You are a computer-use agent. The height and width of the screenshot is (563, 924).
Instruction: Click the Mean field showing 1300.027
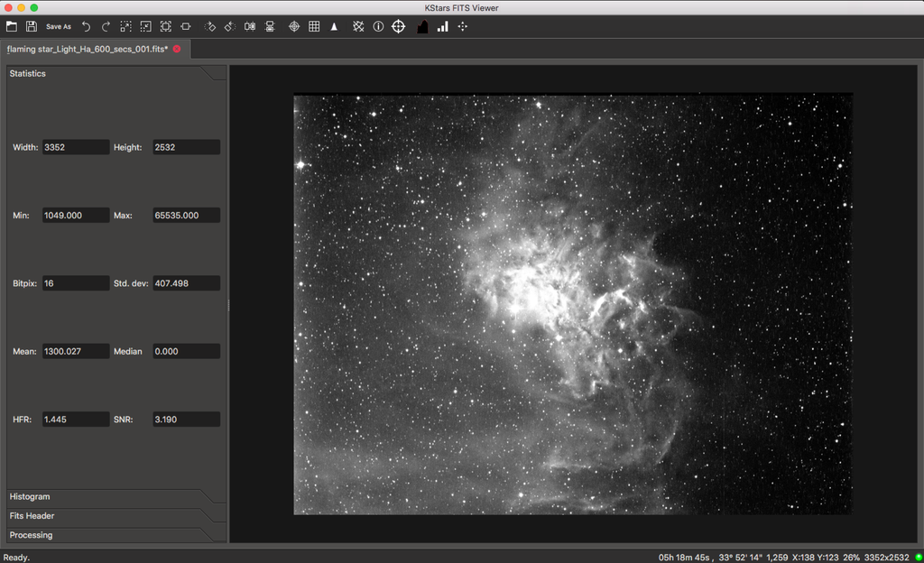point(76,352)
